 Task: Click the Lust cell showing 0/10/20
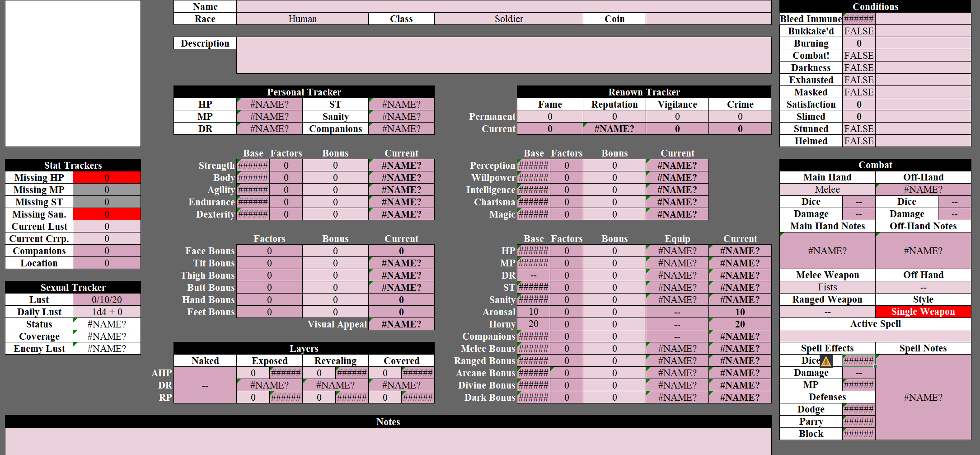coord(107,299)
